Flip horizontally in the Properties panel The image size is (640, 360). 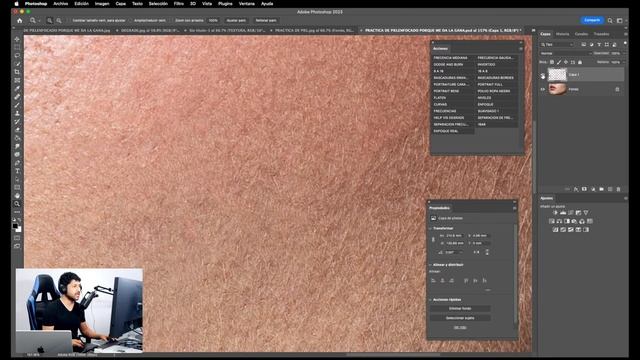coord(476,252)
